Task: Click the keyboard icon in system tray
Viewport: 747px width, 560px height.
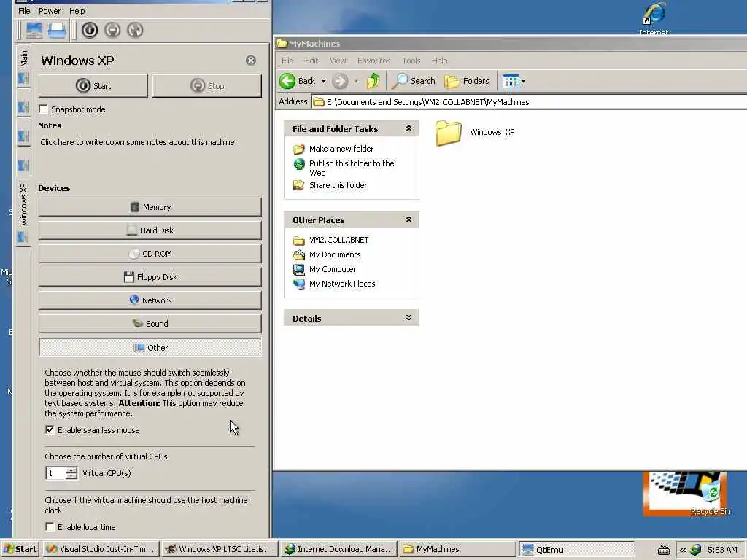Action: click(663, 550)
